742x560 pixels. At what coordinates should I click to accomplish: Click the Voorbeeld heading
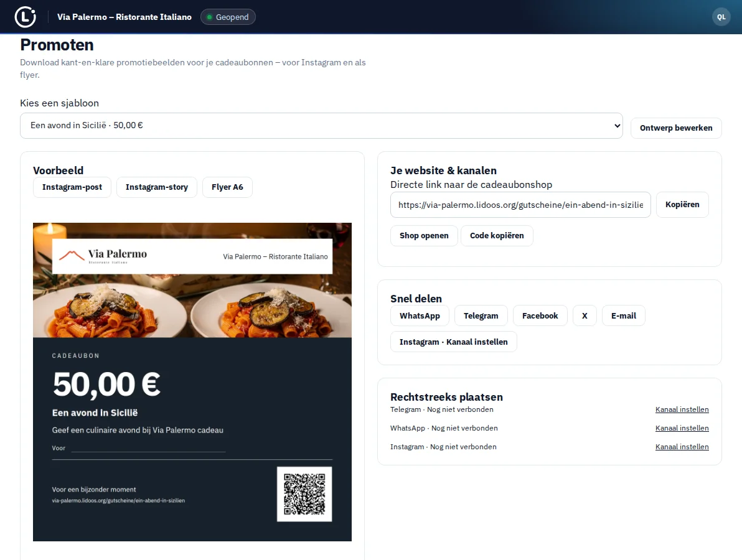pos(59,170)
